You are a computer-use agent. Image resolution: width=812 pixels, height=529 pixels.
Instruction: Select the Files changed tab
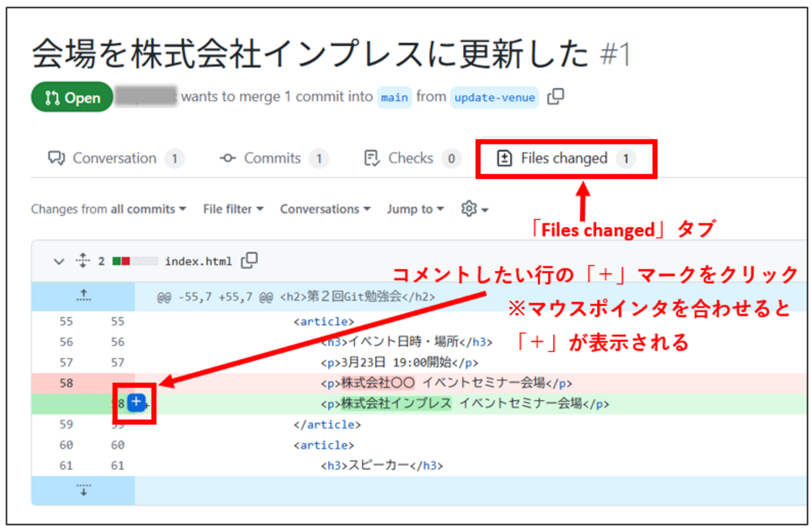pyautogui.click(x=564, y=158)
